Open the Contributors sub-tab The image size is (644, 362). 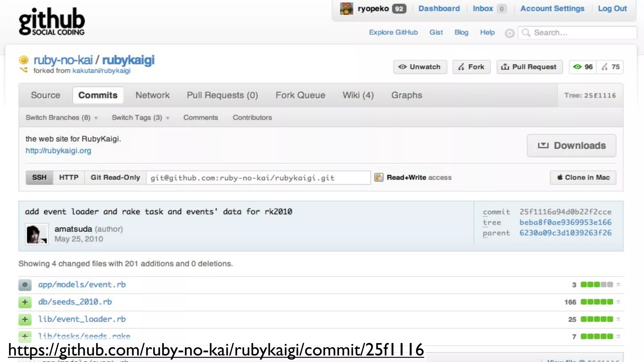pos(252,118)
